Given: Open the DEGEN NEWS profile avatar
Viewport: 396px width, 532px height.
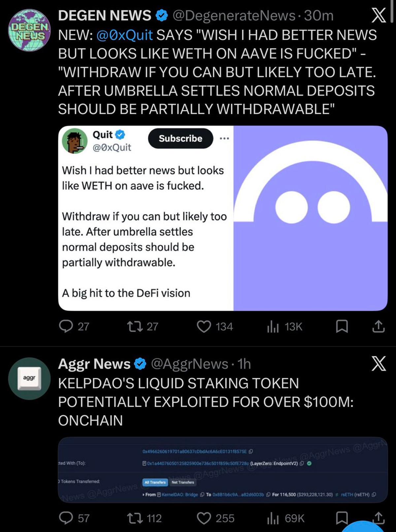Looking at the screenshot, I should [29, 30].
